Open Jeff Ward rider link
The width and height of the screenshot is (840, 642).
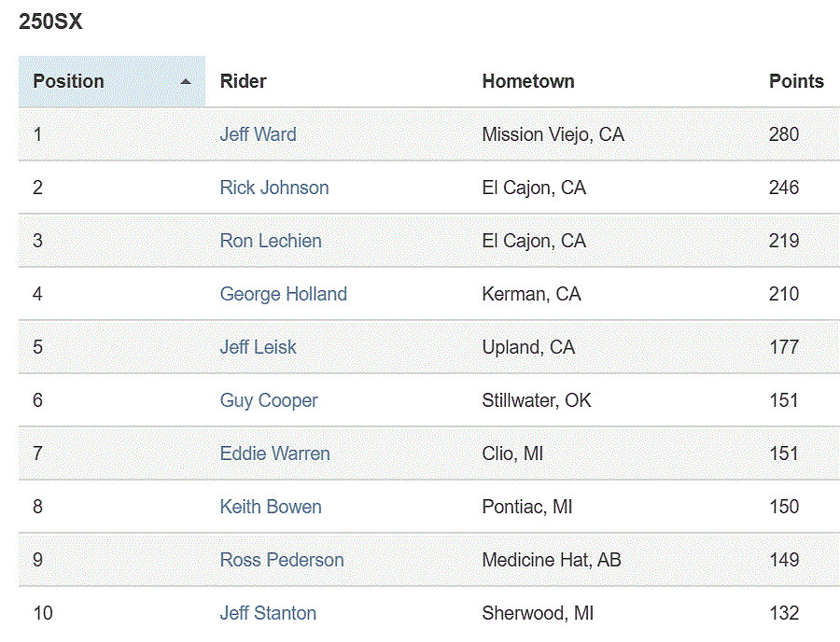(258, 134)
